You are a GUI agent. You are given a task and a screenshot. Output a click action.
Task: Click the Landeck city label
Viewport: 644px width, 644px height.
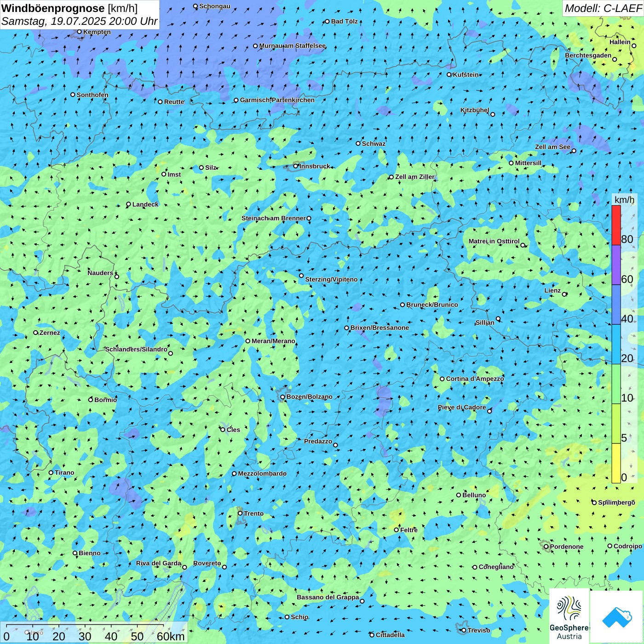coord(145,204)
